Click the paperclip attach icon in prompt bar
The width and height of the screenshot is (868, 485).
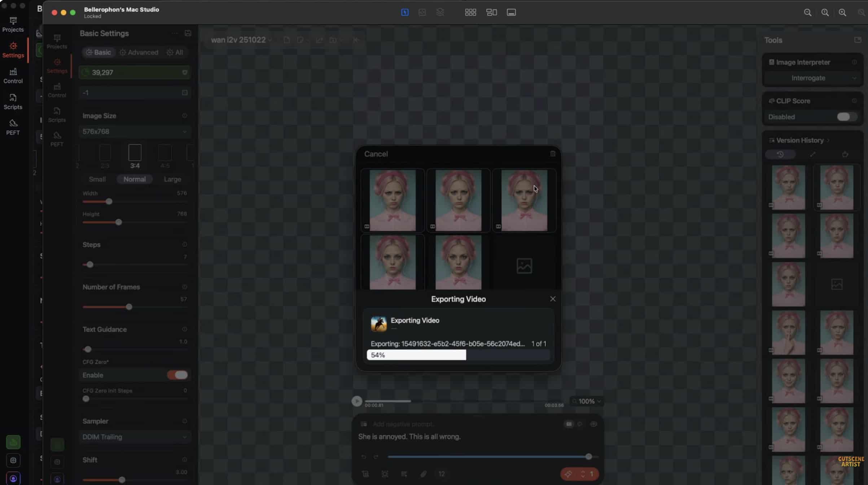tap(423, 474)
